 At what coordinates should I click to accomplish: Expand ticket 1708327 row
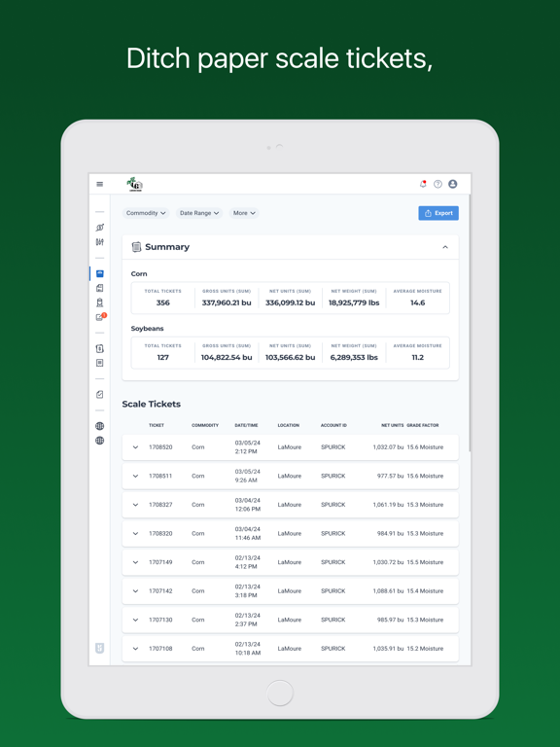tap(136, 505)
